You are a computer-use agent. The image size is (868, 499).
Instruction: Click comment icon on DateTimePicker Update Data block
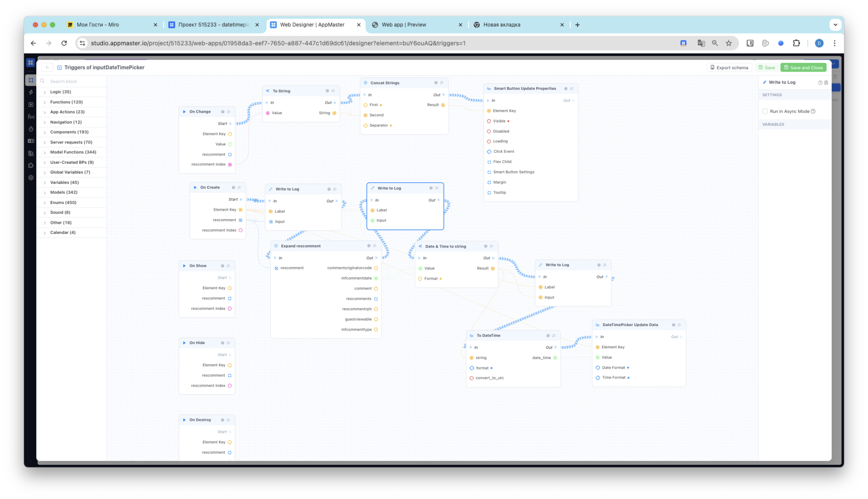pos(679,325)
